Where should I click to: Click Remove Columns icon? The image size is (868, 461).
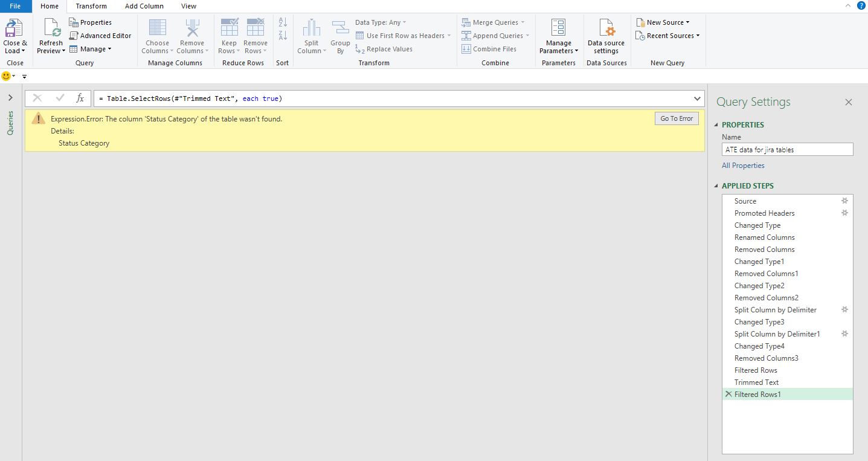click(192, 28)
